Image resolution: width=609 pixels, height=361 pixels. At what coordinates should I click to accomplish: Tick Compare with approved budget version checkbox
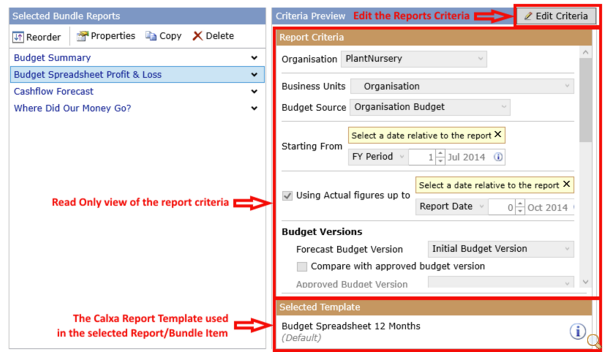302,267
